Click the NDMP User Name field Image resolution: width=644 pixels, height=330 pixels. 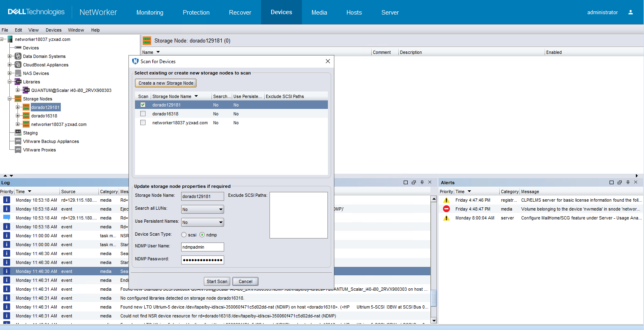tap(202, 247)
